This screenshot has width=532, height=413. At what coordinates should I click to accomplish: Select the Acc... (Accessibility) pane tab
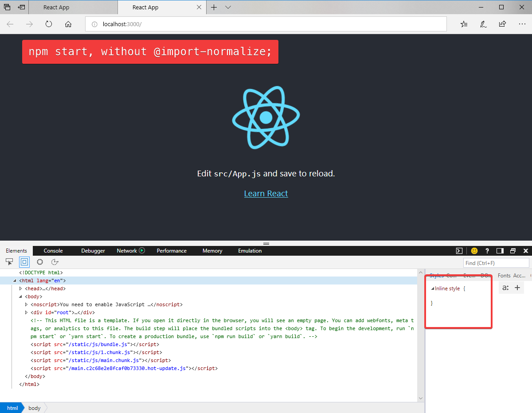tap(519, 276)
